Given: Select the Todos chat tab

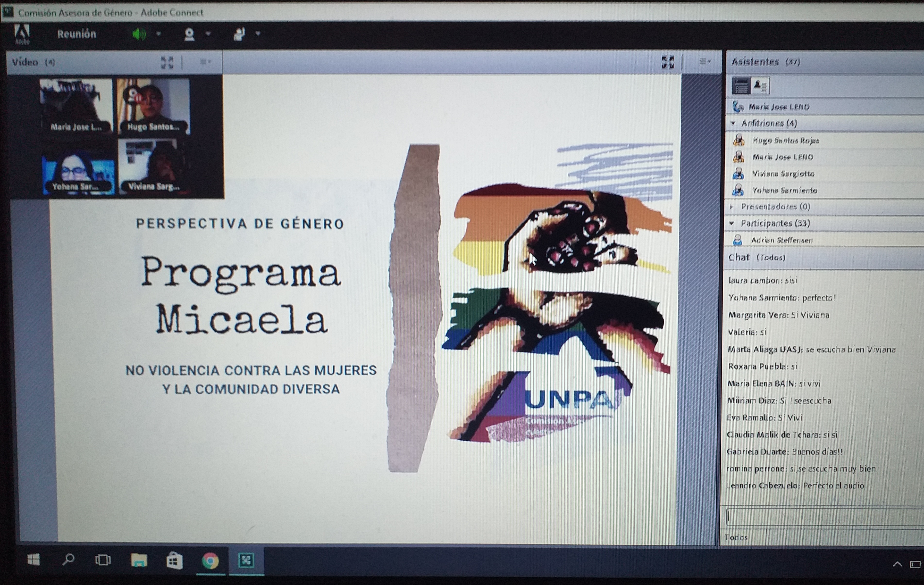Looking at the screenshot, I should point(736,537).
